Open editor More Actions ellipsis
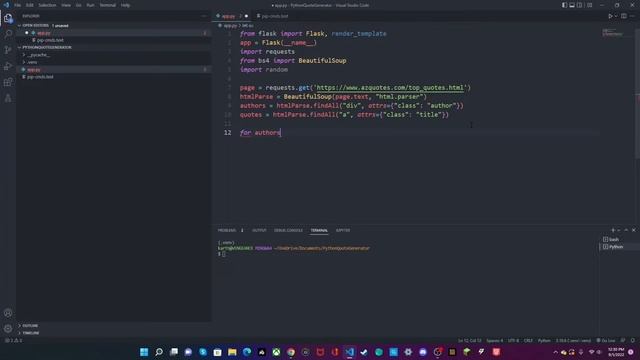This screenshot has height=360, width=640. tap(632, 16)
